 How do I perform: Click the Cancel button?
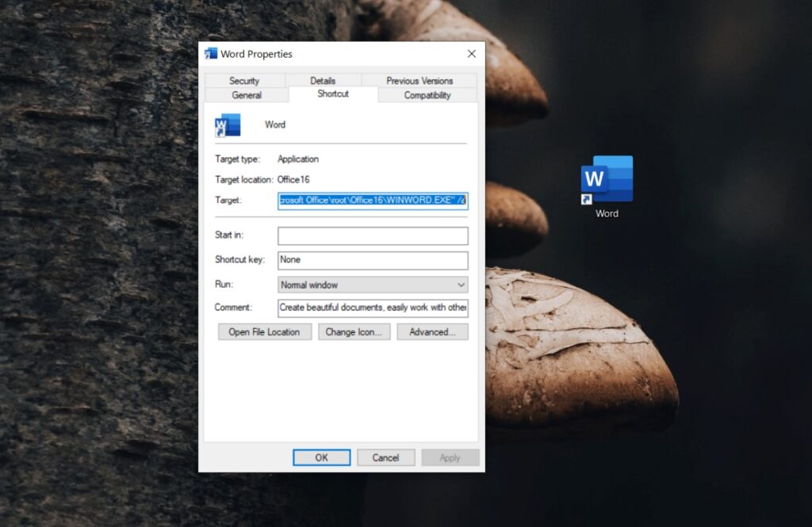[385, 457]
